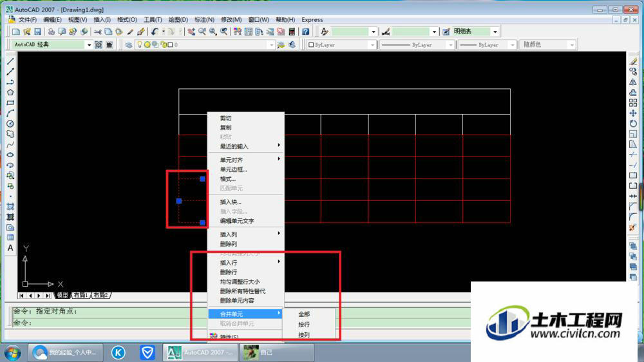Choose 合并单元 in context menu
This screenshot has height=362, width=644.
[245, 314]
